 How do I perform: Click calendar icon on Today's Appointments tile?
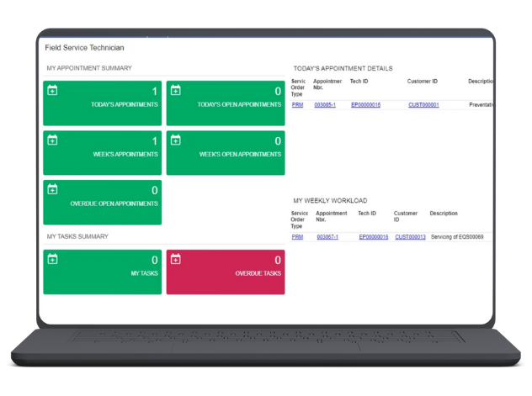(x=52, y=91)
